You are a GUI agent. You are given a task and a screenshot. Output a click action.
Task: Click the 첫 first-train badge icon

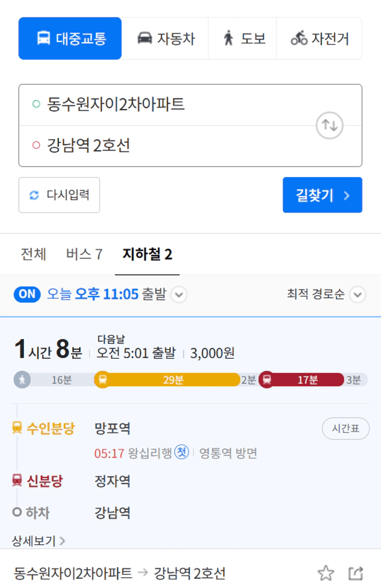[182, 452]
